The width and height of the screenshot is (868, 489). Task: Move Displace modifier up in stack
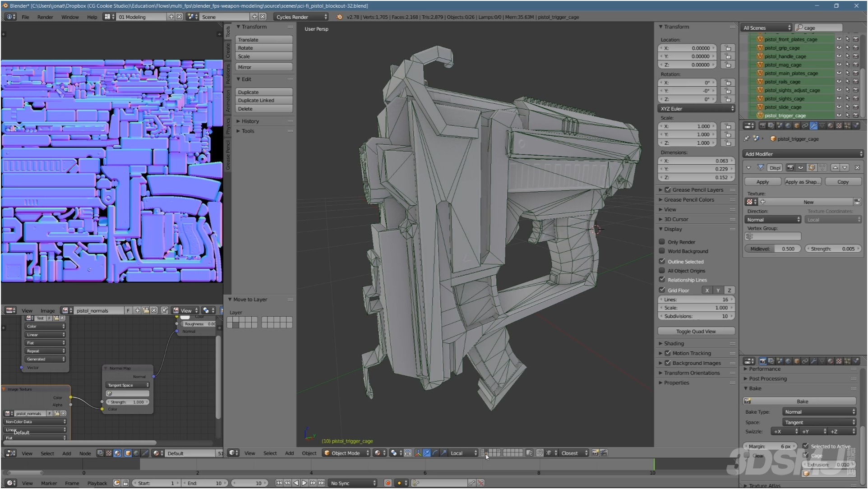[835, 168]
